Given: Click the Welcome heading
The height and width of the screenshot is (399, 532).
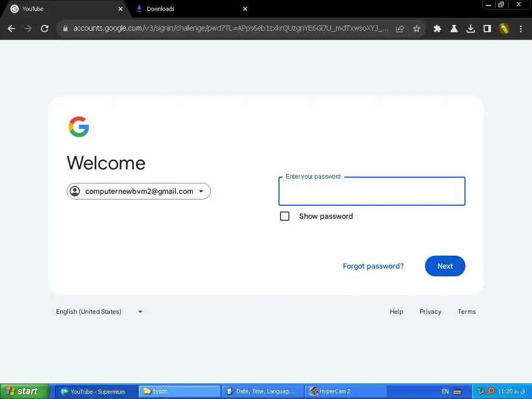Looking at the screenshot, I should [x=106, y=163].
